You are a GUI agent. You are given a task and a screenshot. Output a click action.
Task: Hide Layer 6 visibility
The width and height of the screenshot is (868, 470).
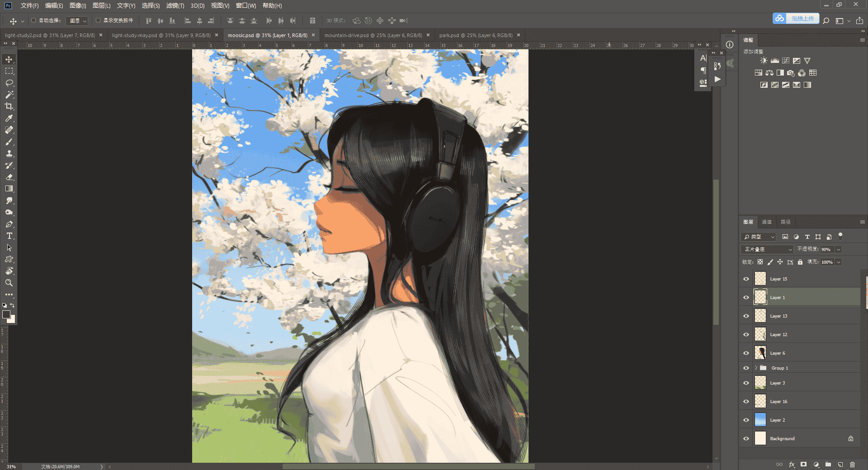pos(746,353)
